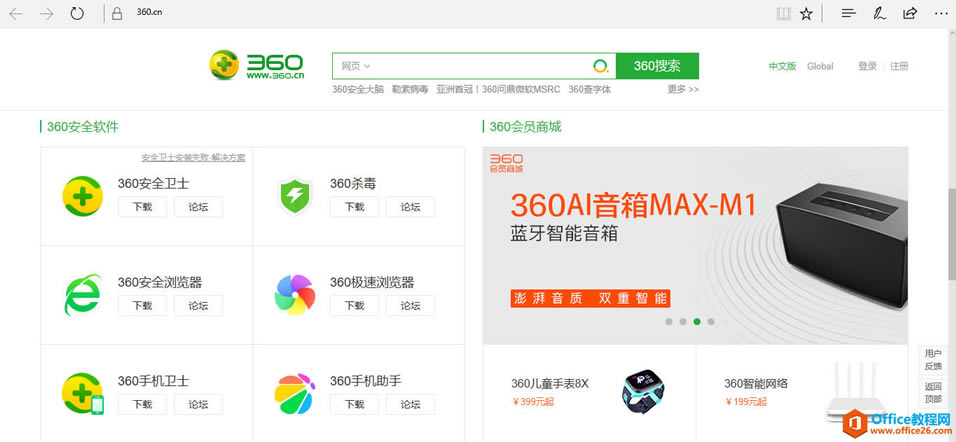Open the 亚洲首冠！360问鼎微软MSRC link
Screen dimensions: 956x442
coord(498,90)
